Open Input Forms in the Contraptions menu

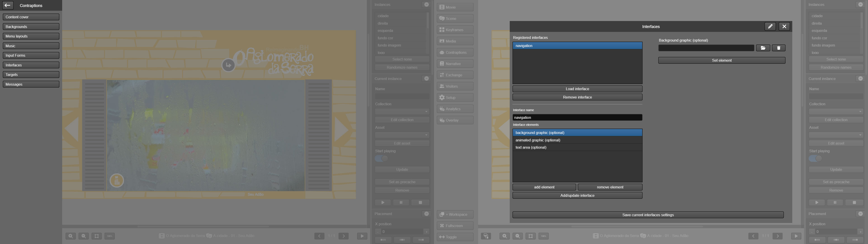click(31, 56)
